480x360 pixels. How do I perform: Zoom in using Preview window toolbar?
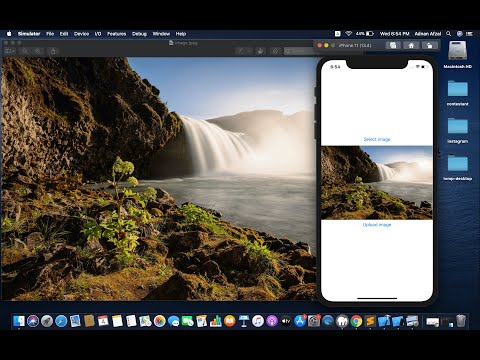[38, 51]
